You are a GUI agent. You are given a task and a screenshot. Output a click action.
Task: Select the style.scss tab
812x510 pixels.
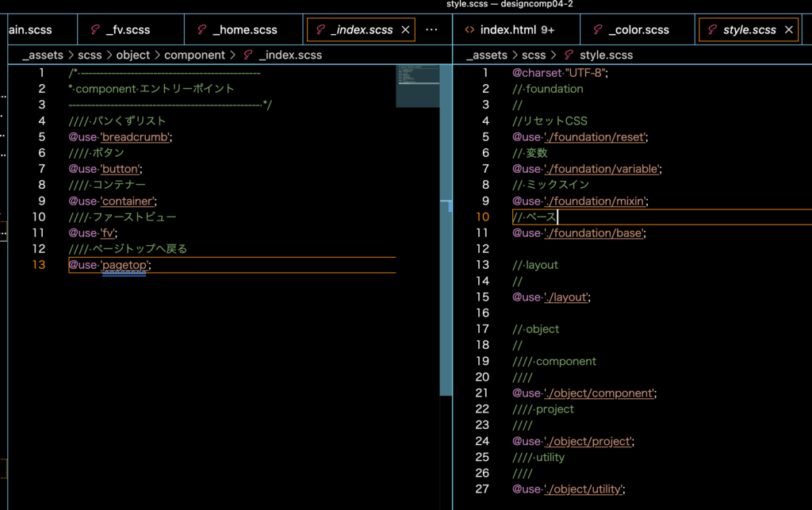click(x=749, y=30)
